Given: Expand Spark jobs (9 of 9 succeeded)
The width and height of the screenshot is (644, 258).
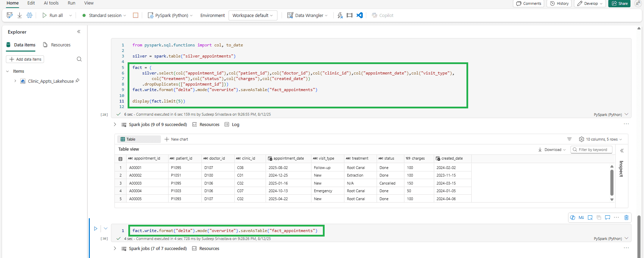Looking at the screenshot, I should click(115, 124).
